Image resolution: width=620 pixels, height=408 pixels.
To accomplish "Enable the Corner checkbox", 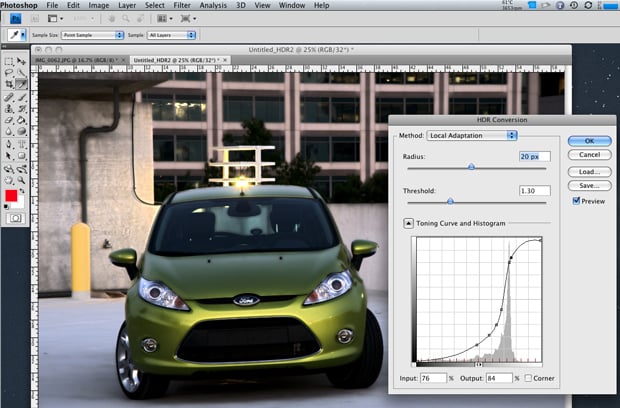I will point(528,378).
